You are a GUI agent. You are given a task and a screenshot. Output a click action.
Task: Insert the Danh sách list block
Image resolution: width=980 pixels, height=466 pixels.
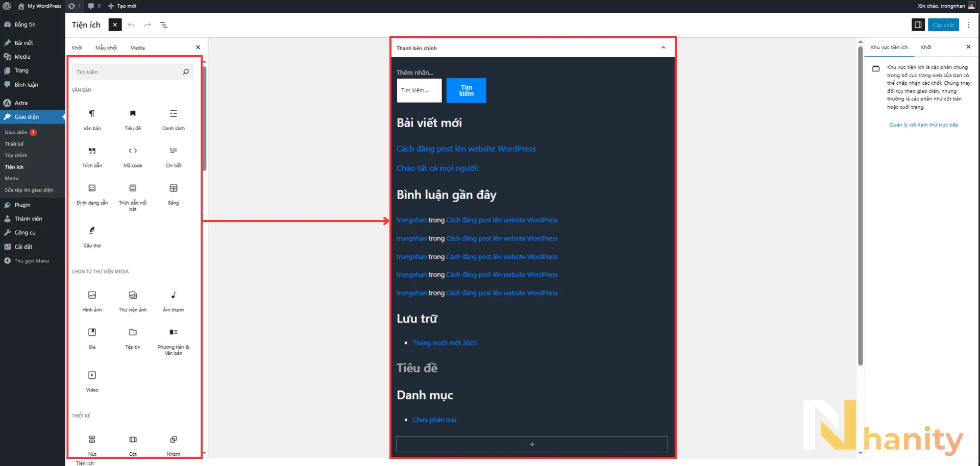tap(174, 119)
